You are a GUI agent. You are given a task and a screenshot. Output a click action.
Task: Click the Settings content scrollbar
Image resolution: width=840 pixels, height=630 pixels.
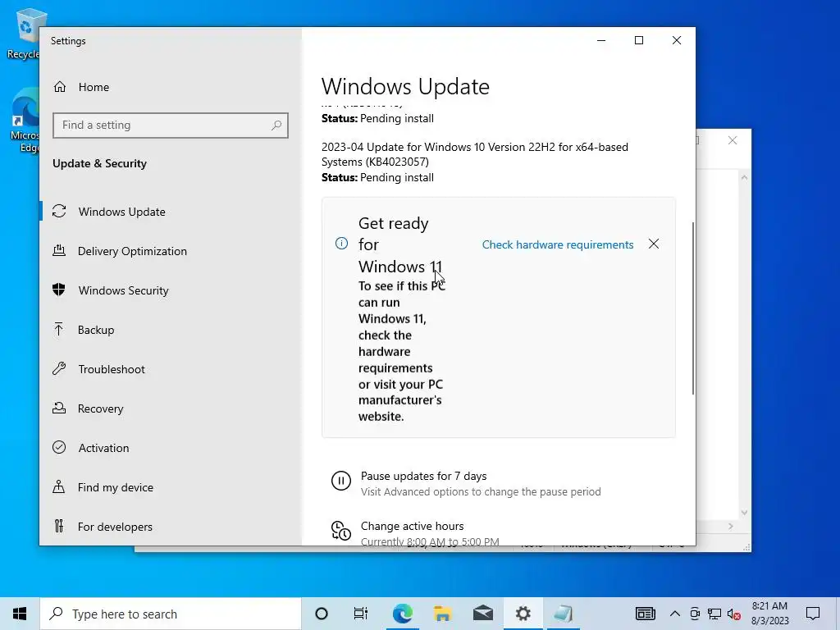[x=692, y=308]
